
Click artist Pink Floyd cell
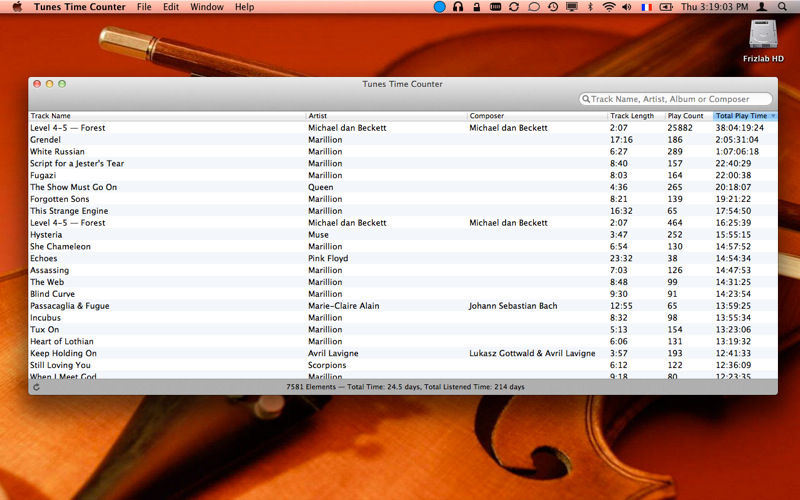[x=328, y=258]
